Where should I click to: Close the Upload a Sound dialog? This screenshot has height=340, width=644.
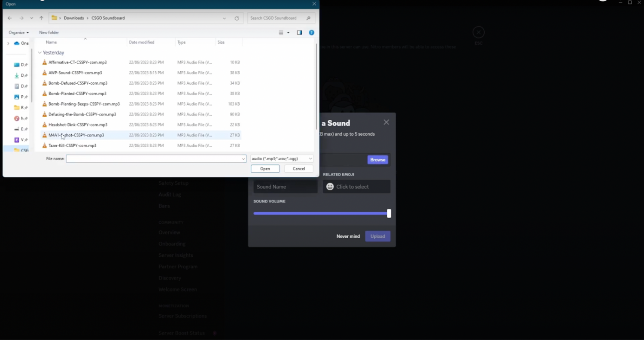point(386,122)
